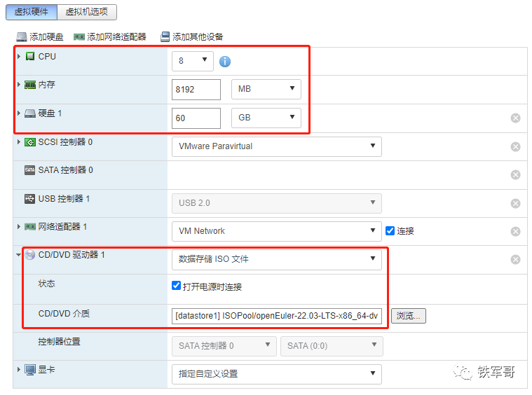The image size is (532, 395).
Task: Open the SATA 控制器 0 position dropdown
Action: tap(224, 346)
